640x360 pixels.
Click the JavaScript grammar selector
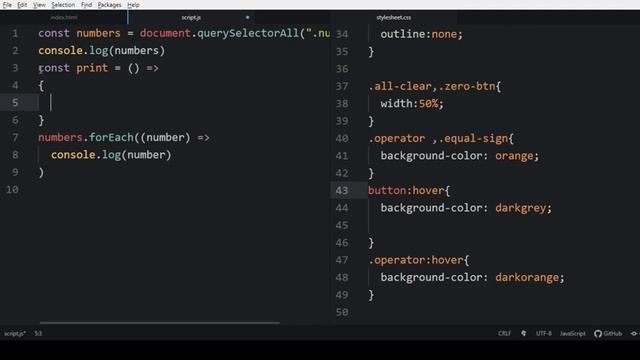tap(573, 333)
